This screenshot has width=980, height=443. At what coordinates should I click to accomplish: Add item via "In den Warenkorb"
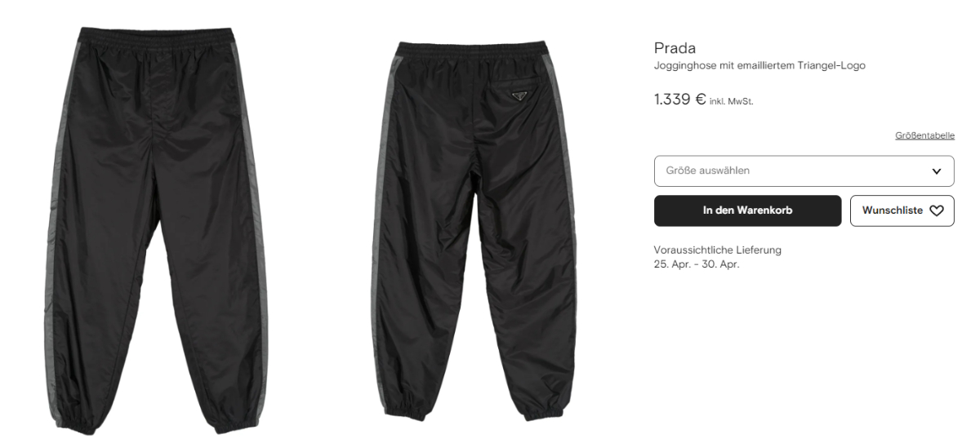pyautogui.click(x=747, y=210)
